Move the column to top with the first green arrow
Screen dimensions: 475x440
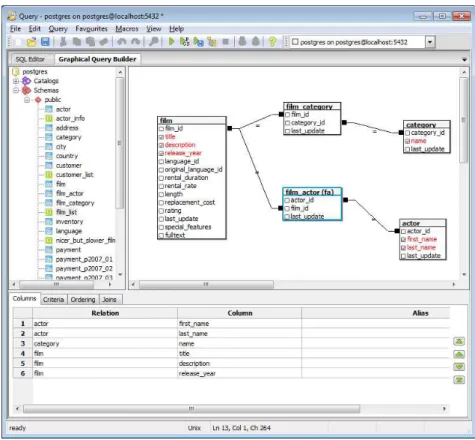click(x=459, y=341)
